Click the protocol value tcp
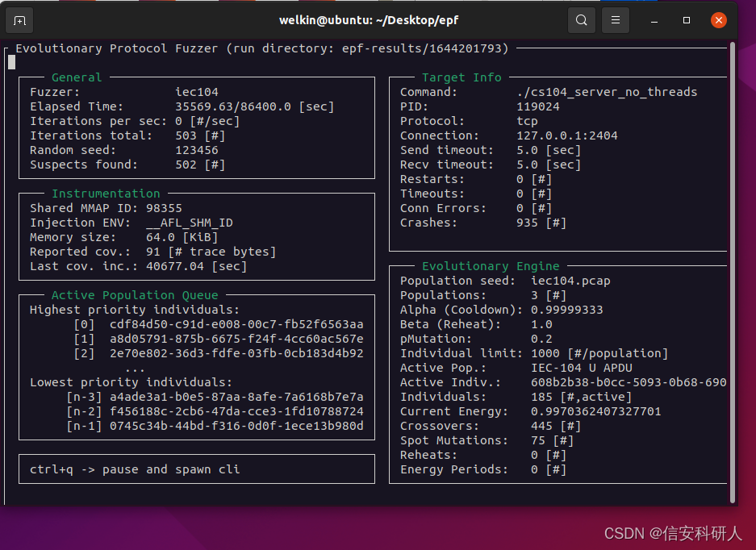 [527, 121]
